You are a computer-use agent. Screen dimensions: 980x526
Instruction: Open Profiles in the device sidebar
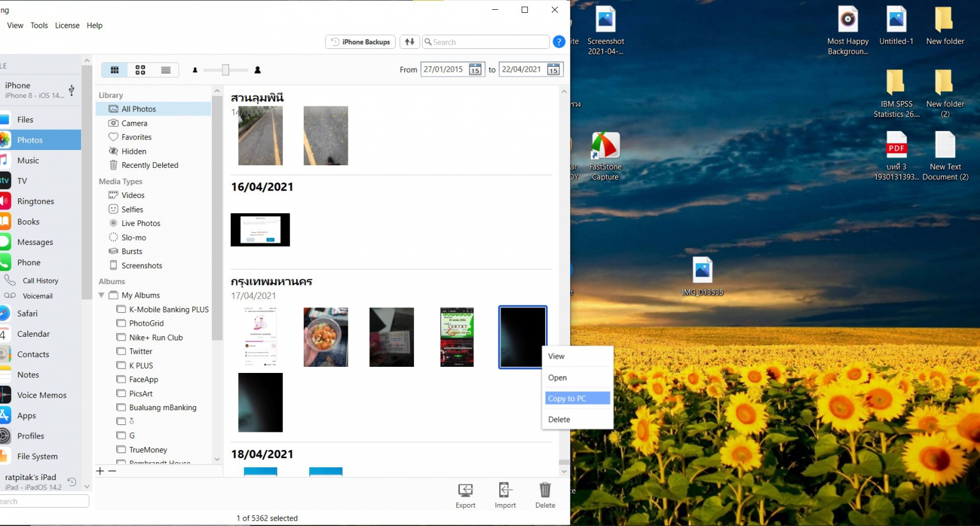click(x=40, y=436)
